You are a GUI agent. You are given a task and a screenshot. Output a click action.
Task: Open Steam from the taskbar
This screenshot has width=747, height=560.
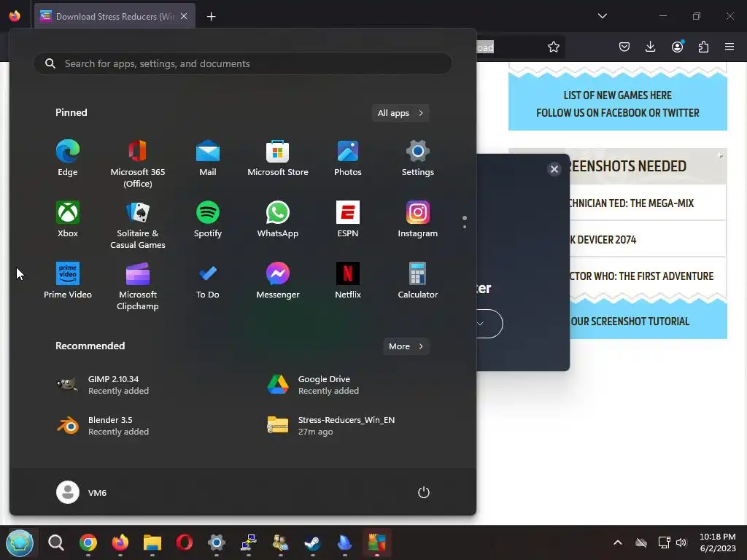point(312,542)
